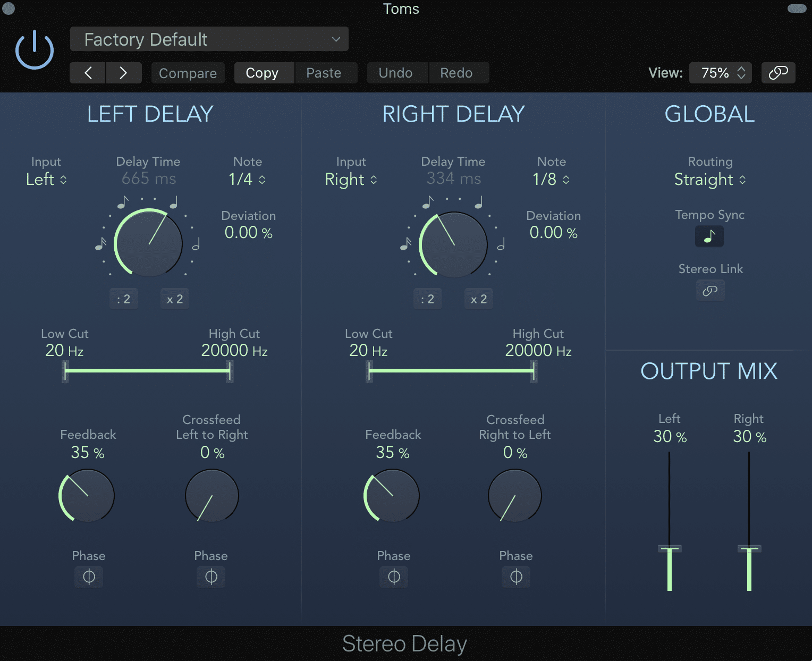Screen dimensions: 812x661
Task: Go to next preset arrow
Action: tap(124, 73)
